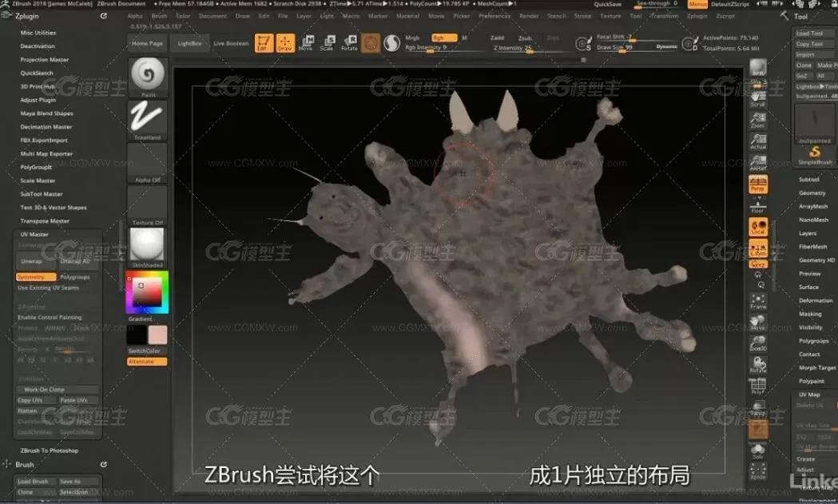Open LightBox
838x504 pixels.
189,43
